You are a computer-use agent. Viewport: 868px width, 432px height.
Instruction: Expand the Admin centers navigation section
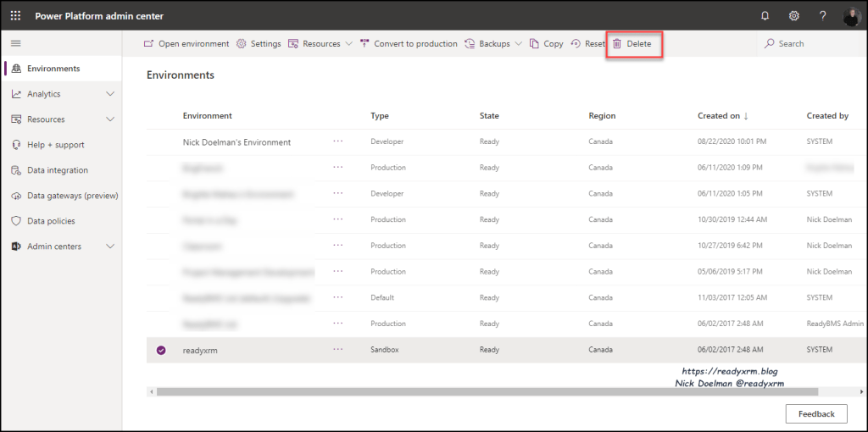pyautogui.click(x=109, y=246)
